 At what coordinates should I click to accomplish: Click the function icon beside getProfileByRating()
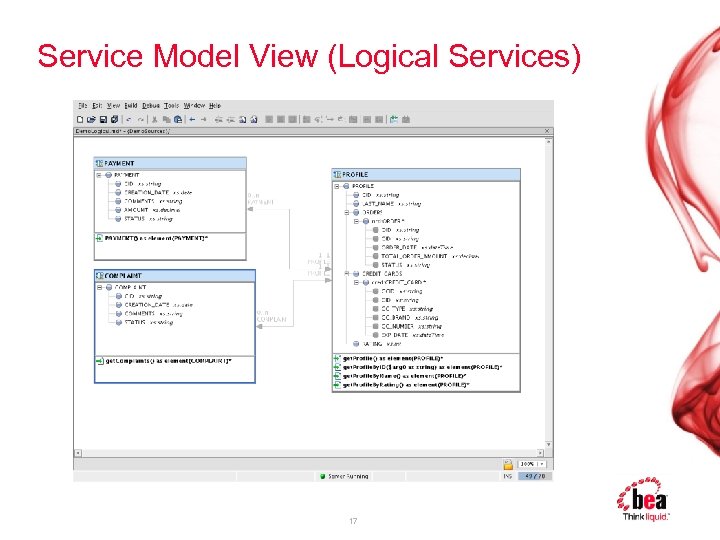pos(338,384)
